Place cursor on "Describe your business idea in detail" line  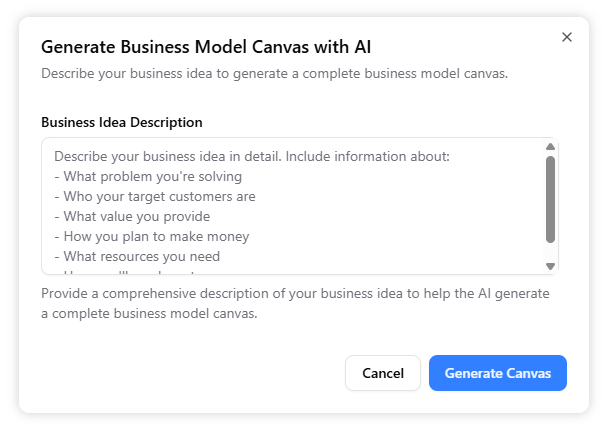[x=252, y=157]
